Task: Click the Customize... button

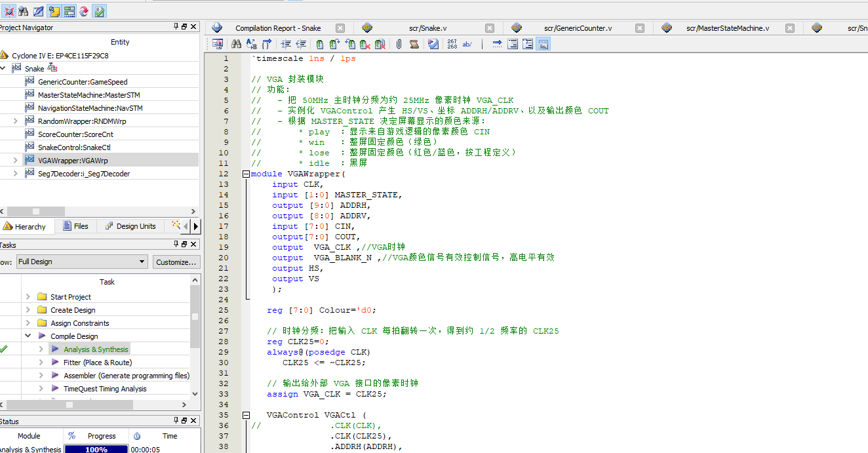Action: click(x=176, y=262)
